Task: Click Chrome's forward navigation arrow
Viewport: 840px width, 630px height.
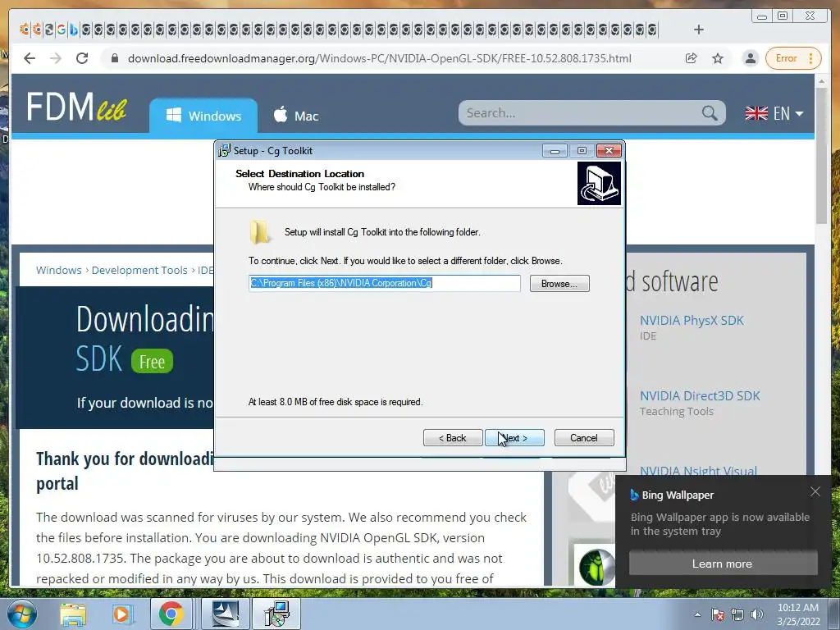Action: [x=56, y=58]
